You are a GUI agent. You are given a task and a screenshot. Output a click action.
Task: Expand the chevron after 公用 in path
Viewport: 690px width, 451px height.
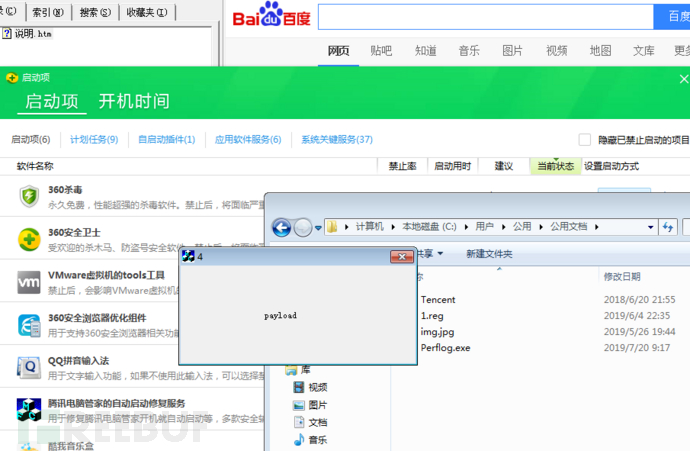[541, 227]
